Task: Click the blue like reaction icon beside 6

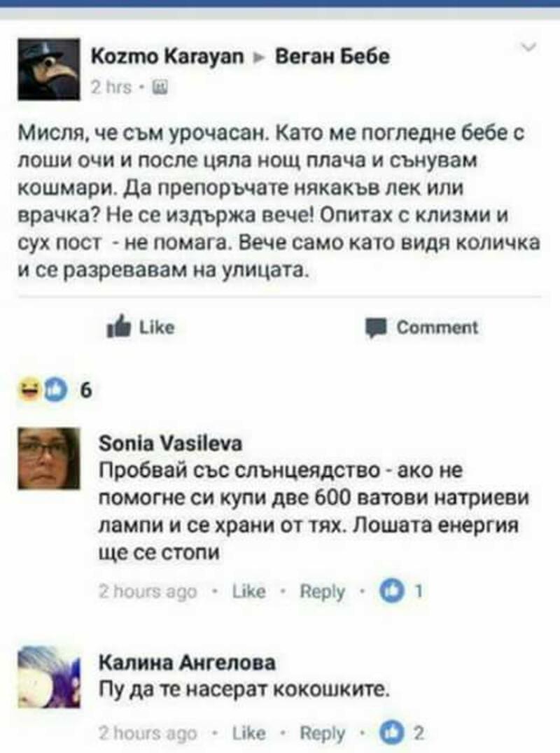Action: pyautogui.click(x=55, y=390)
